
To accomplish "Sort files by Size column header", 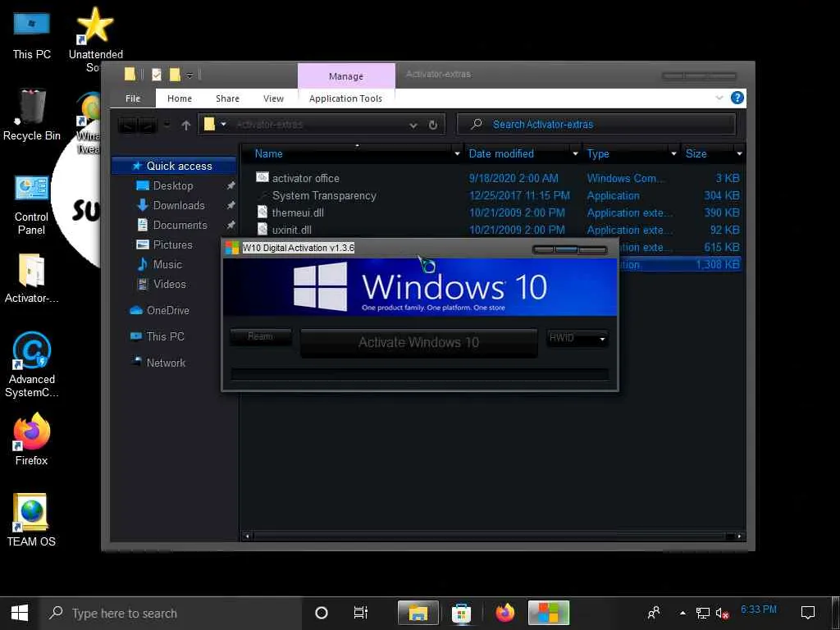I will [x=696, y=153].
